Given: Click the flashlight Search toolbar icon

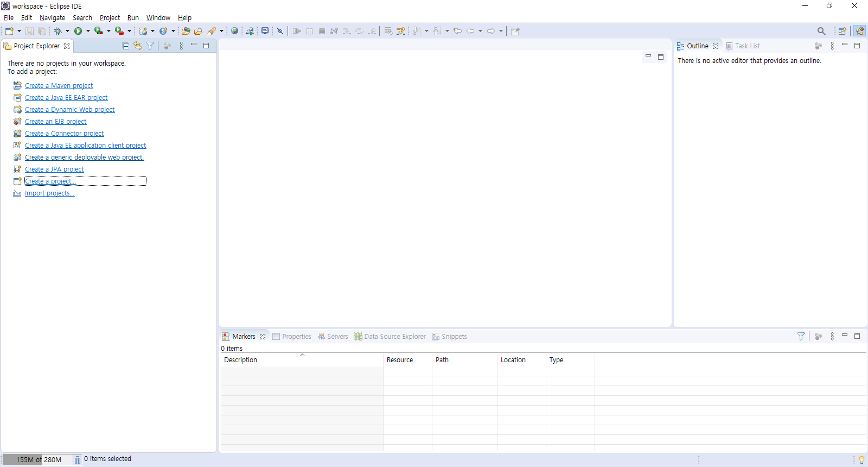Looking at the screenshot, I should [x=212, y=31].
